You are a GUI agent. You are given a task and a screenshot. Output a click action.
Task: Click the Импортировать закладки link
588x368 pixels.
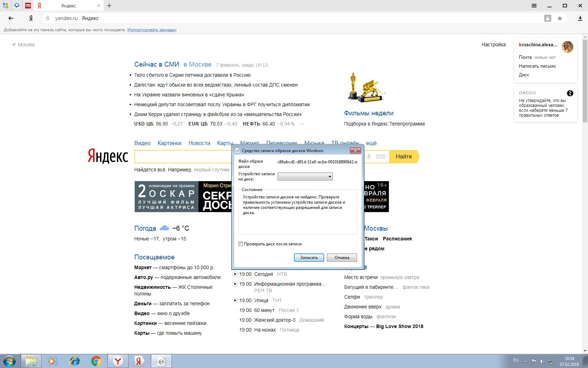(152, 30)
